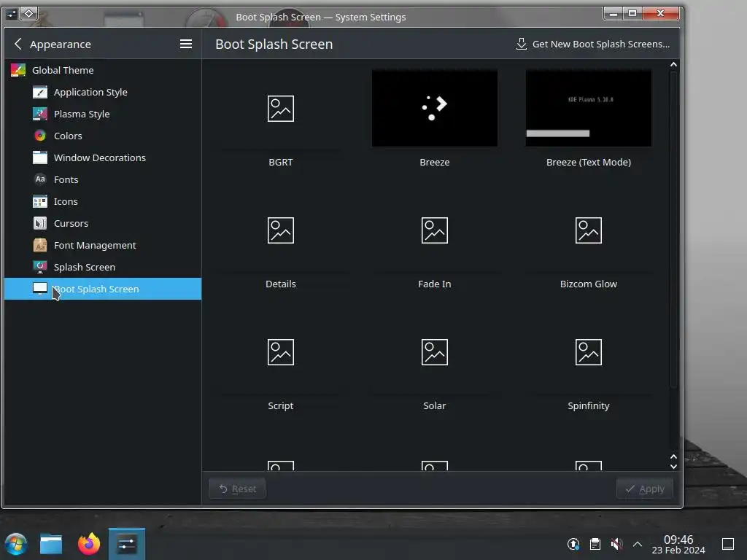Image resolution: width=747 pixels, height=560 pixels.
Task: Click the show desktop icon
Action: pos(728,544)
